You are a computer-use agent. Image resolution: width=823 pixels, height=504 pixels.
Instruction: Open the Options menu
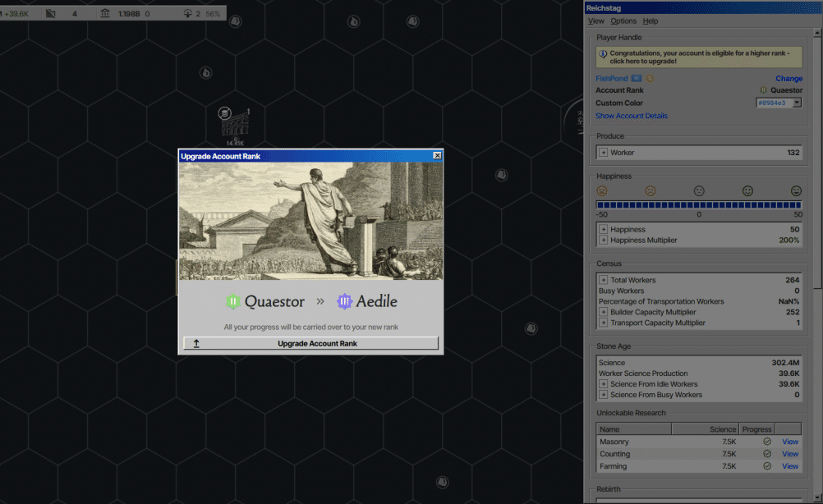click(x=623, y=21)
